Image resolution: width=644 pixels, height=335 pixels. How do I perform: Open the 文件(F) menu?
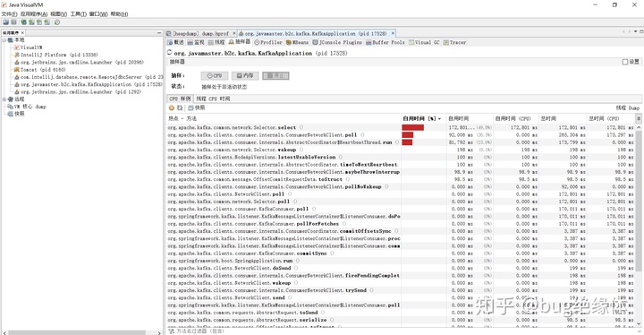click(9, 14)
